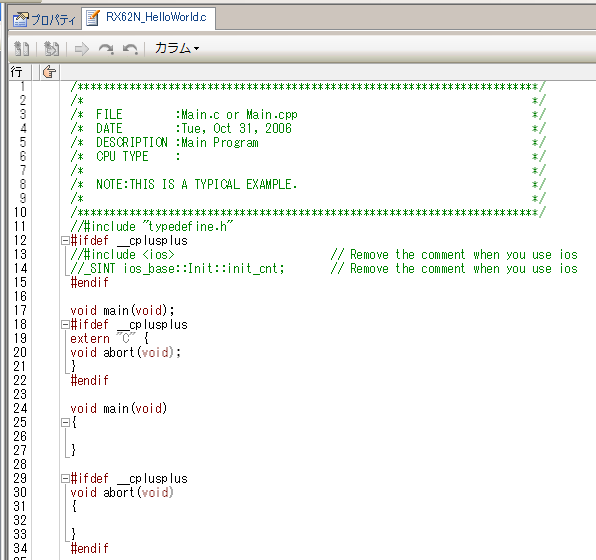Place cursor on empty line 26 inside main

(327, 436)
